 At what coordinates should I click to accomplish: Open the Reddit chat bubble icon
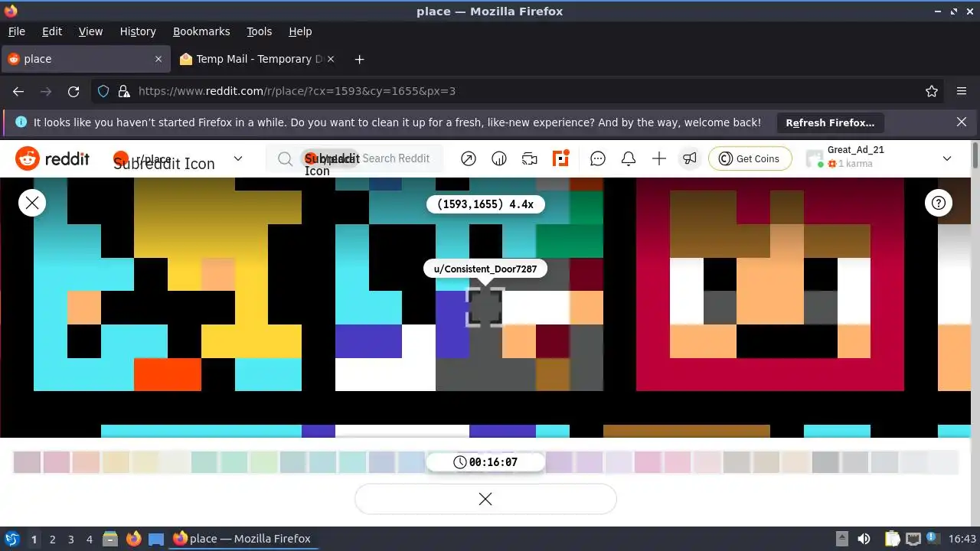[x=598, y=158]
